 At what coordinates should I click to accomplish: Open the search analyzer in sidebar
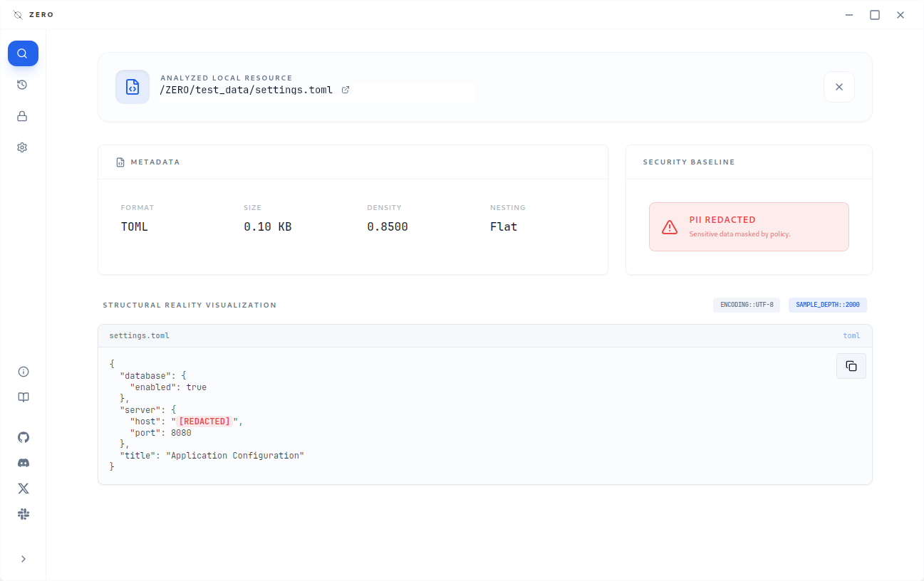[23, 53]
